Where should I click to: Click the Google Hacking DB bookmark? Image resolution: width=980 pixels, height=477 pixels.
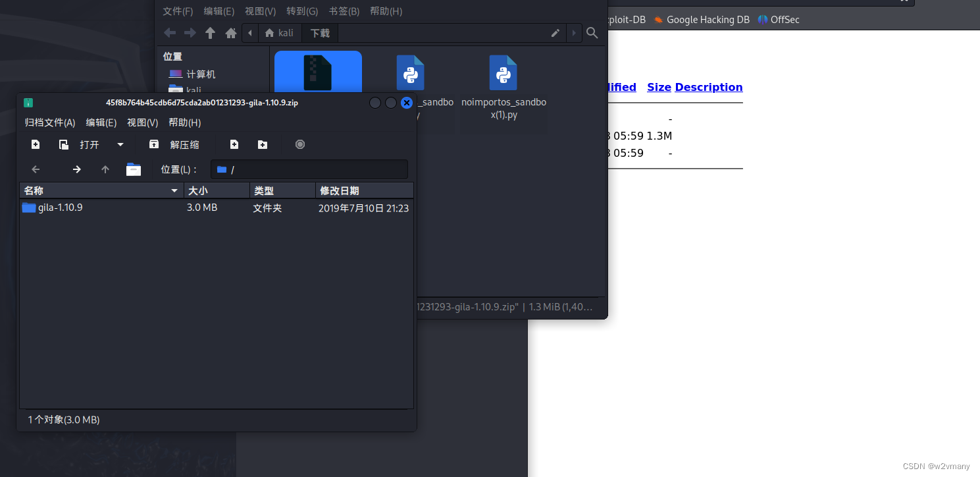[702, 20]
